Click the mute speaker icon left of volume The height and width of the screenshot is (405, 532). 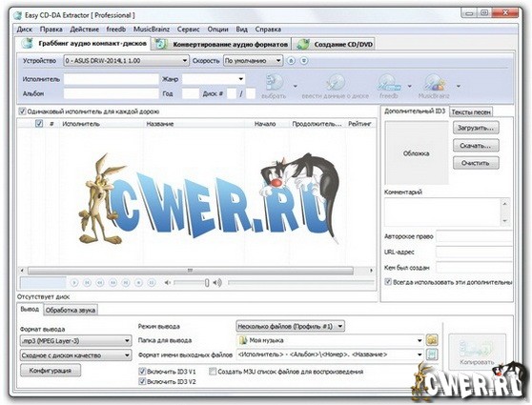click(167, 282)
